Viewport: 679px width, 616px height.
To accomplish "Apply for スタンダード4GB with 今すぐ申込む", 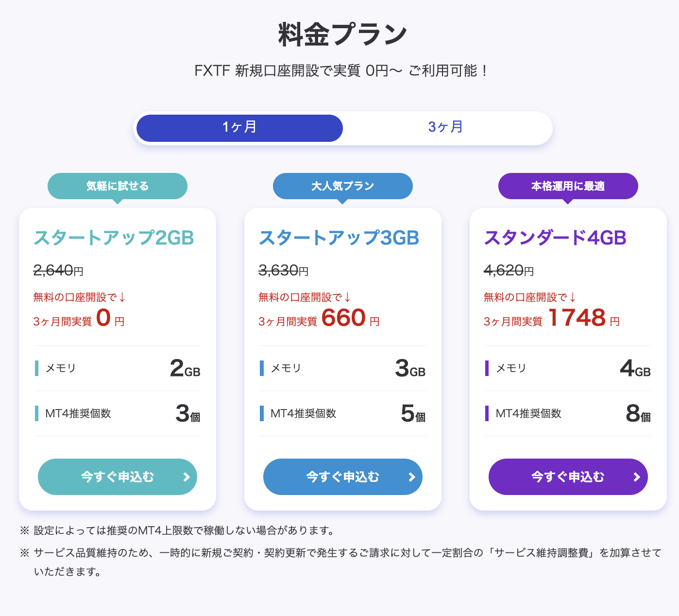I will coord(568,477).
